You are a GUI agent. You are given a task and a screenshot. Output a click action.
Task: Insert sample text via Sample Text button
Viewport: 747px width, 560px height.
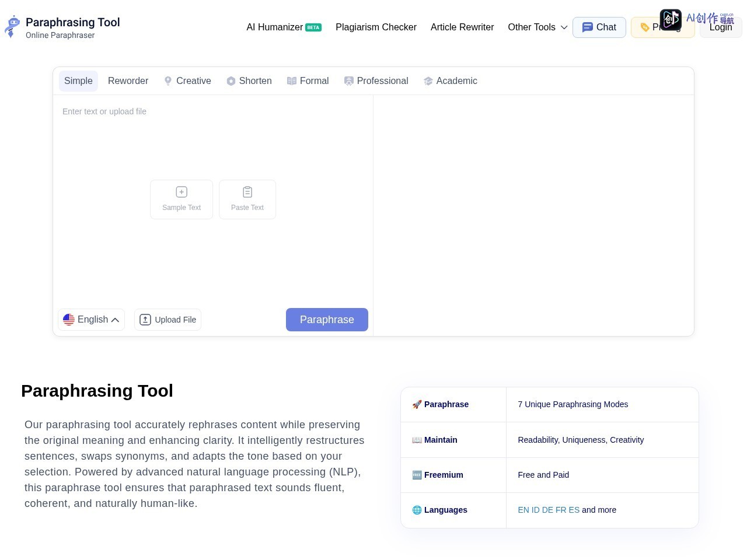tap(181, 199)
